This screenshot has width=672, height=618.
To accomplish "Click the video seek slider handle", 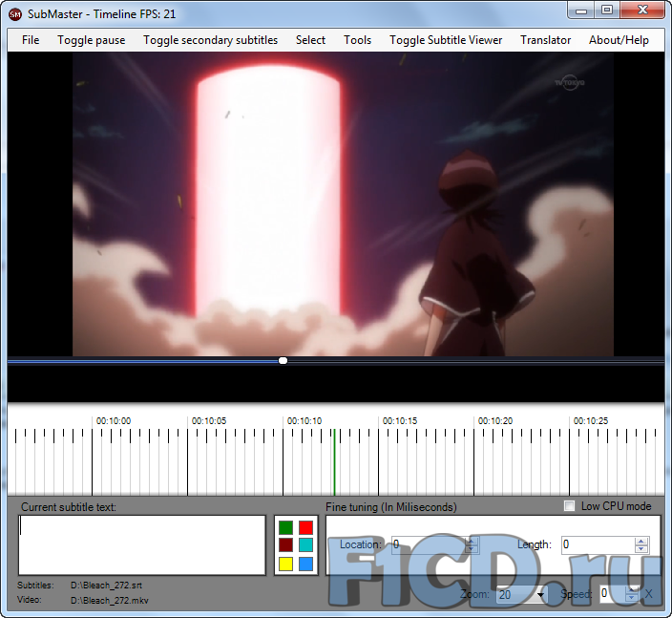I will tap(283, 361).
